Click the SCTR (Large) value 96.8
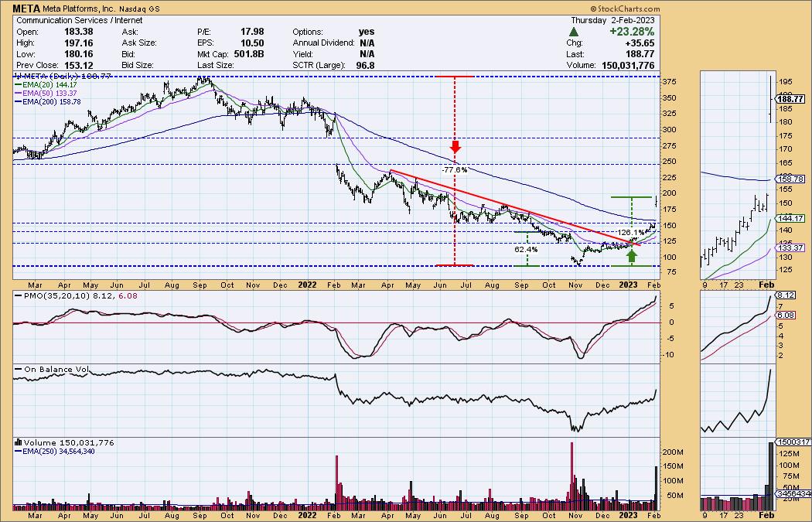 click(365, 65)
